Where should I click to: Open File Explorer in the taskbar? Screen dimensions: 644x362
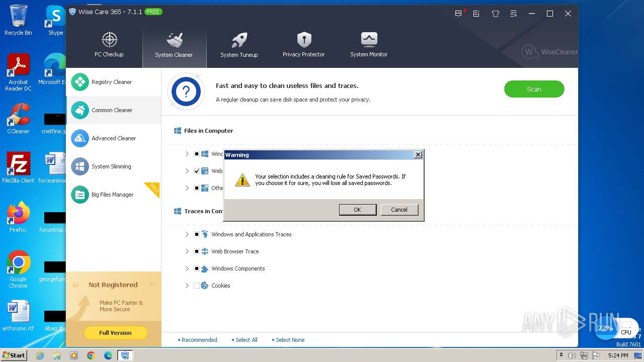click(x=57, y=355)
